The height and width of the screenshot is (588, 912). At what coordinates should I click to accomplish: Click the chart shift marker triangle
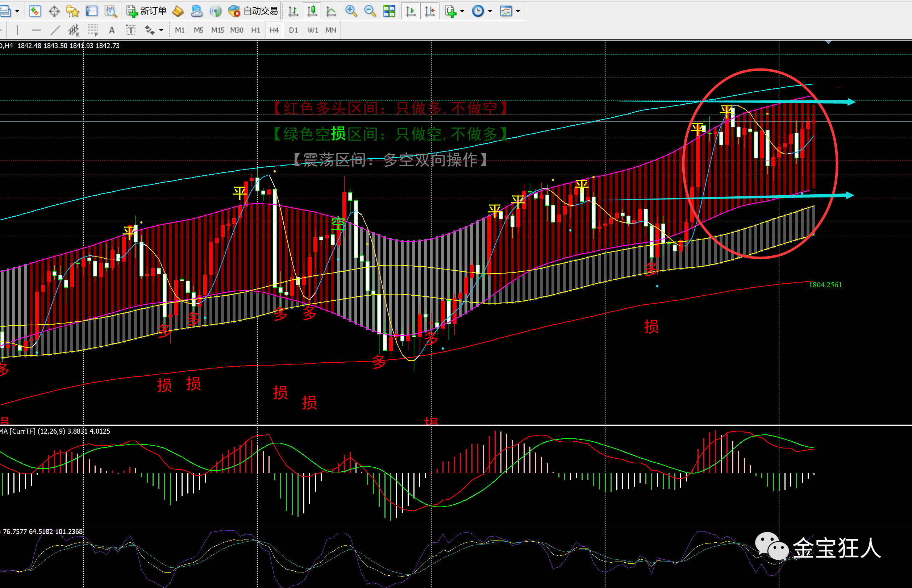[x=828, y=42]
